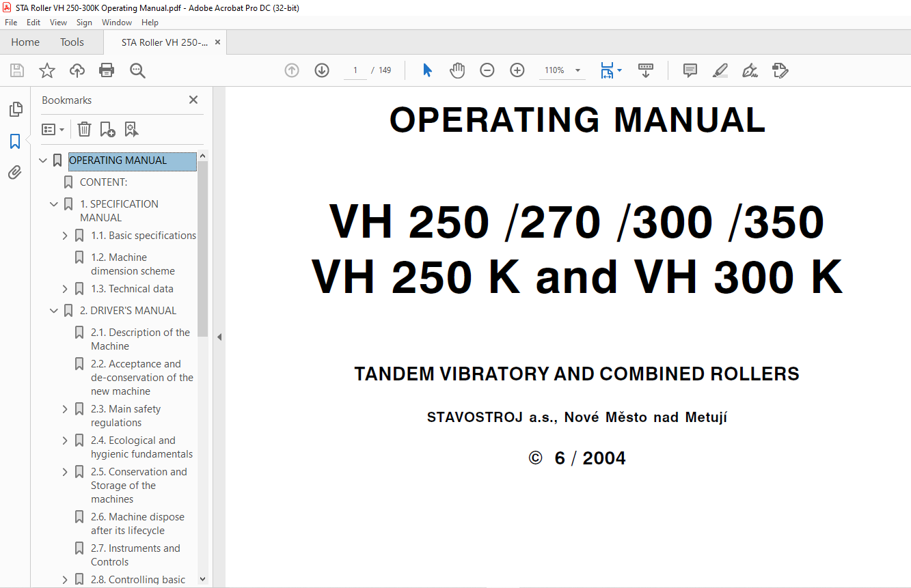911x588 pixels.
Task: Click bookmarks scrollbar down arrow
Action: pos(202,579)
